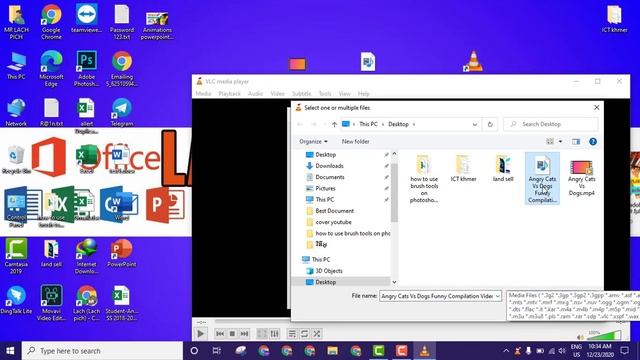Open the Video menu in VLC
Image resolution: width=640 pixels, height=360 pixels.
click(278, 93)
